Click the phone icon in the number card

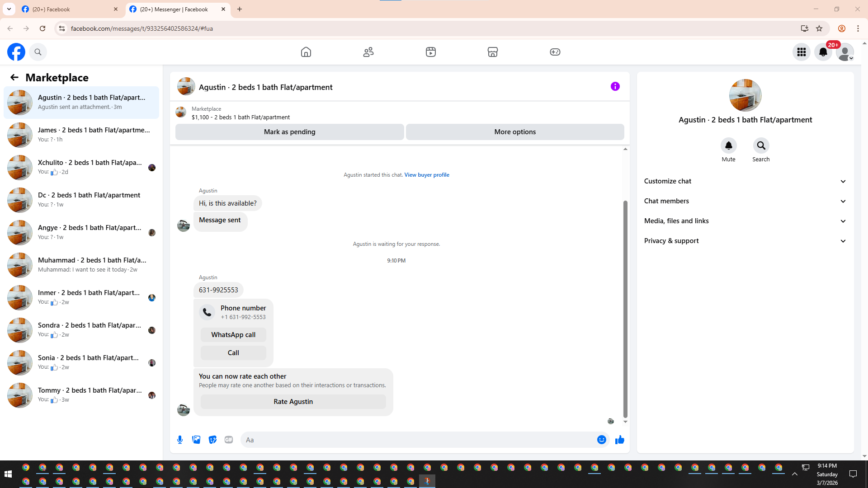tap(207, 312)
